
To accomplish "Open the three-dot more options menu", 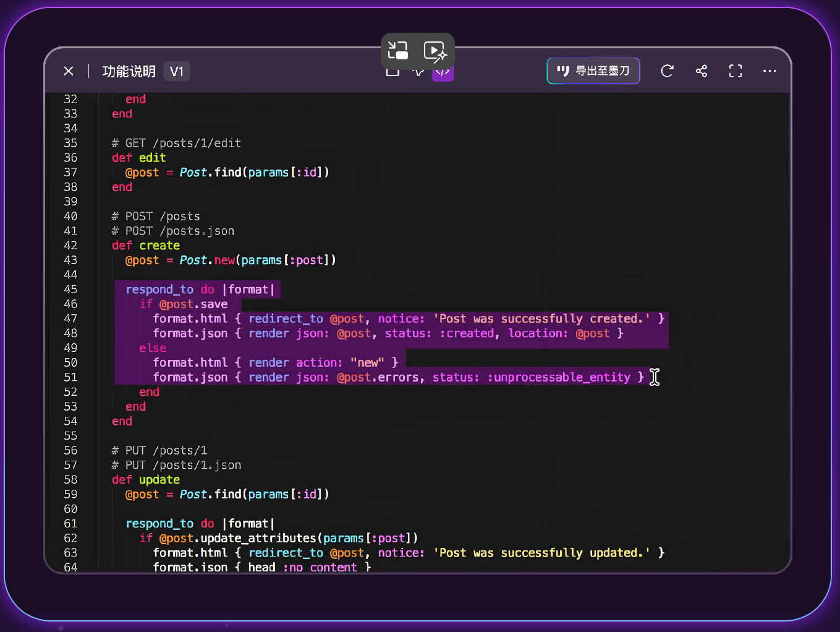I will [x=770, y=71].
